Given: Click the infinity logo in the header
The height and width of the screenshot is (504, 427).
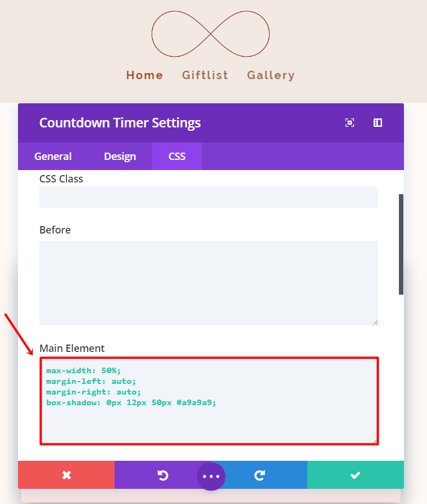Looking at the screenshot, I should tap(211, 34).
